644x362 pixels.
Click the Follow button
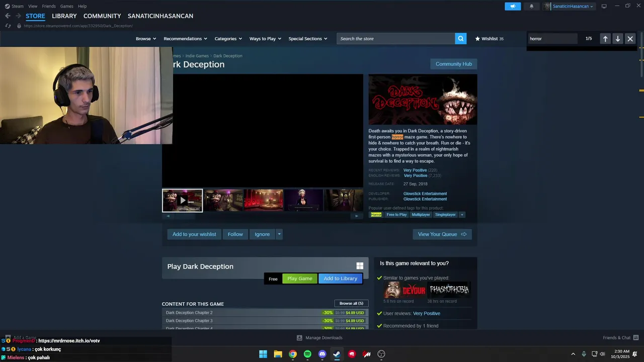pos(235,234)
